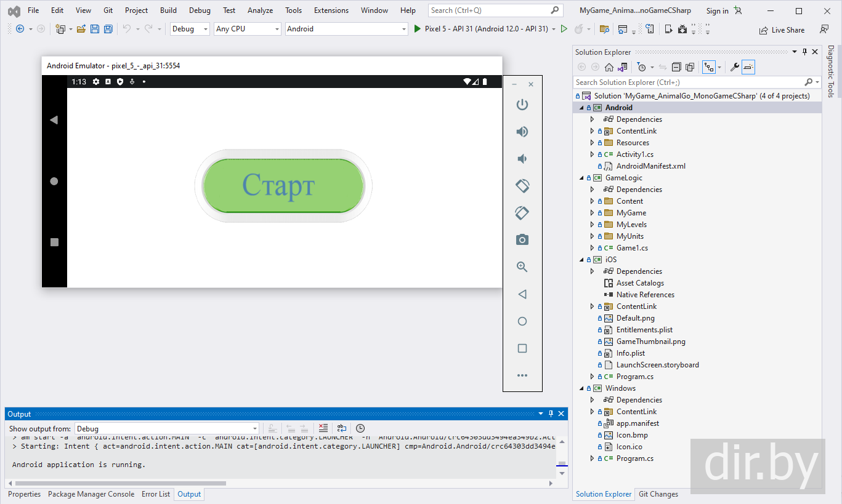Open the Show output from dropdown
This screenshot has height=504, width=842.
click(x=166, y=429)
